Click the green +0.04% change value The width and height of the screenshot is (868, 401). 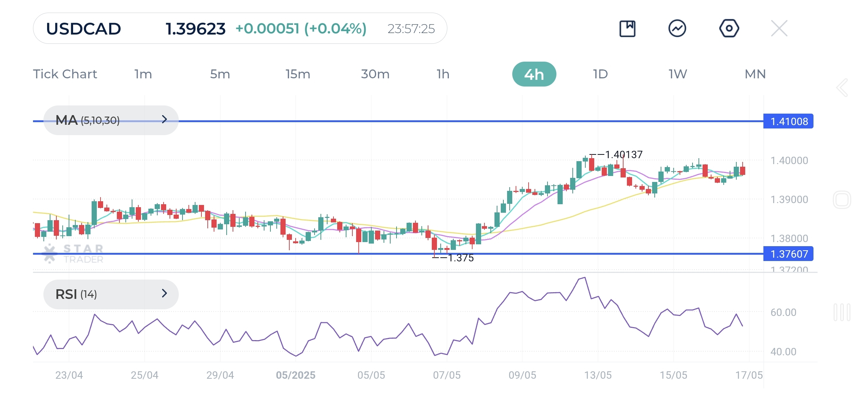pyautogui.click(x=335, y=28)
